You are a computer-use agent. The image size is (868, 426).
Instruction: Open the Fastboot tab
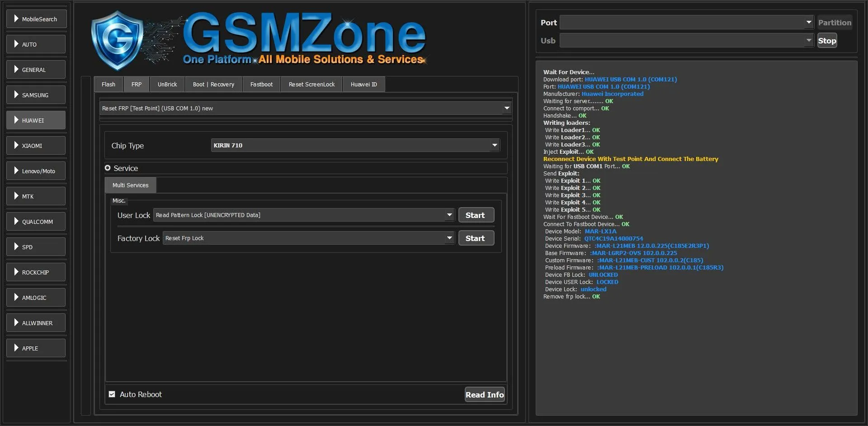pos(262,85)
